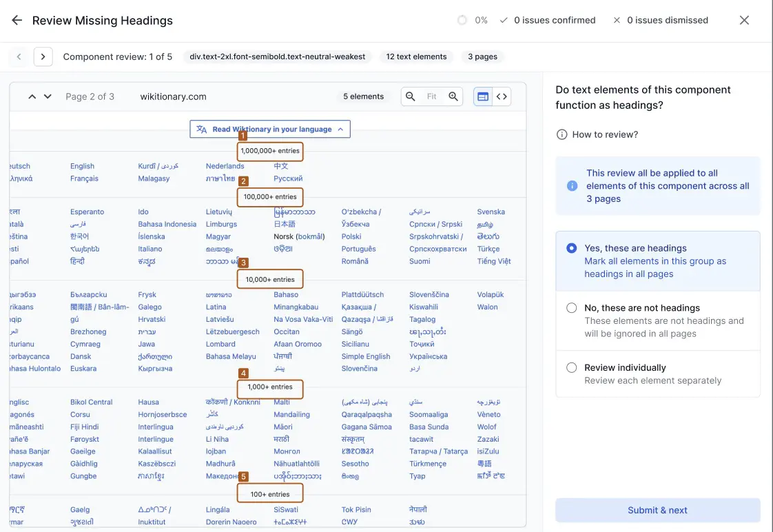This screenshot has height=532, width=773.
Task: Click the '12 text elements' pill
Action: pyautogui.click(x=415, y=57)
